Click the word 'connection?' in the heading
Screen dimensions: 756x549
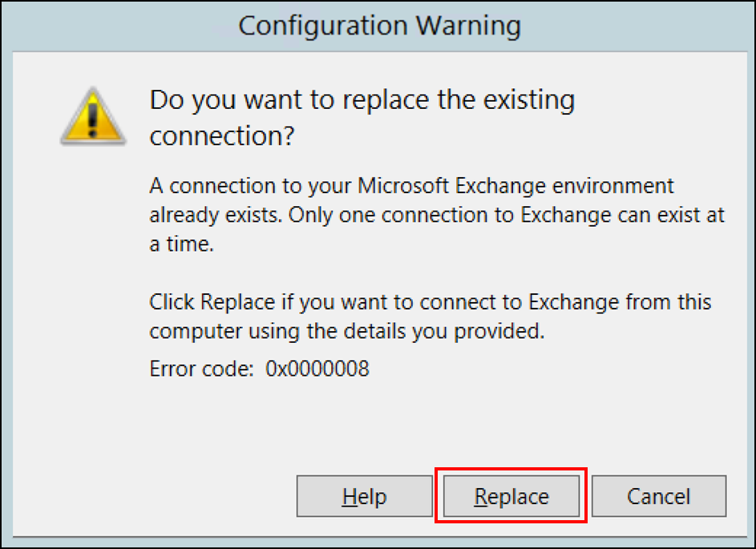[222, 136]
